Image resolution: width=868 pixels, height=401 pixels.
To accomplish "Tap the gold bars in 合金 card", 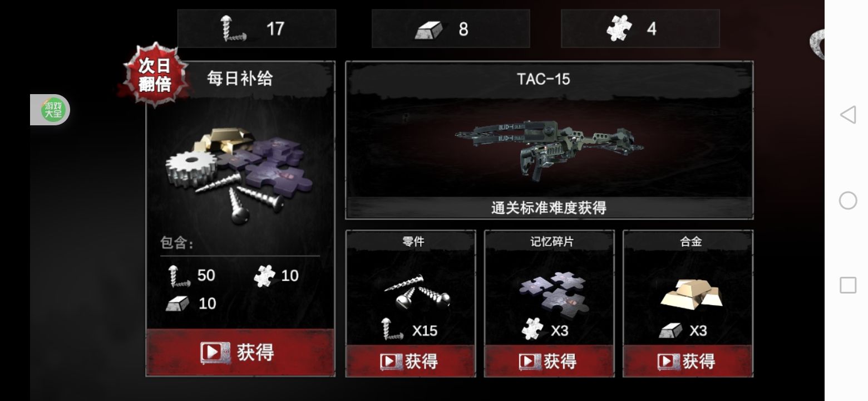I will click(x=692, y=293).
